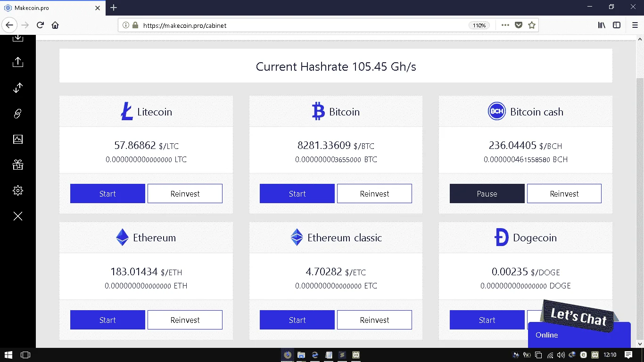
Task: Click the Online chat status bar
Action: tap(579, 335)
